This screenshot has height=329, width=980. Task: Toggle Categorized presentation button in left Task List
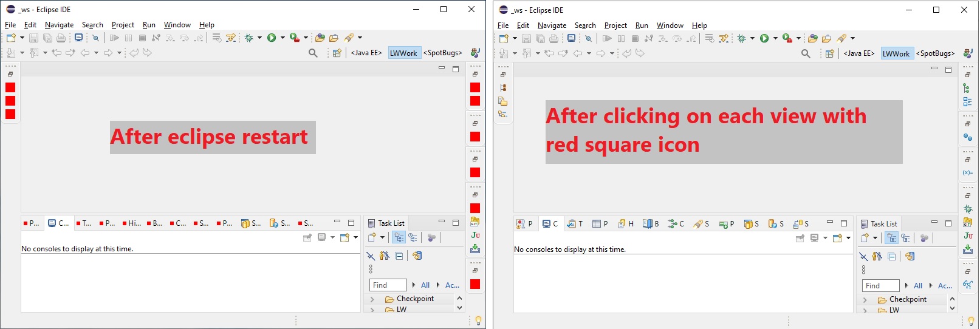tap(399, 237)
